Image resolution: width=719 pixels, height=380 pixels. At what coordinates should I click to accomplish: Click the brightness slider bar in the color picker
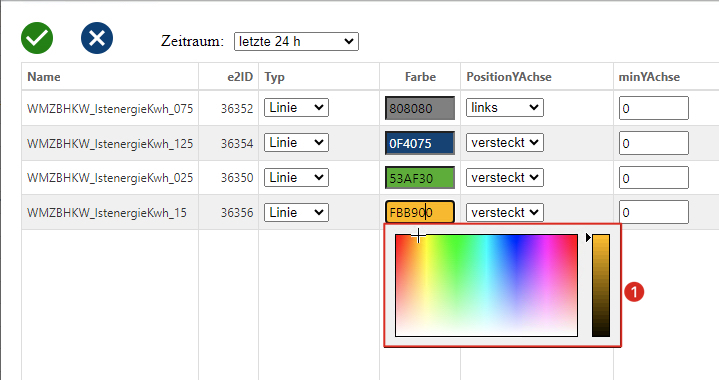pyautogui.click(x=601, y=285)
